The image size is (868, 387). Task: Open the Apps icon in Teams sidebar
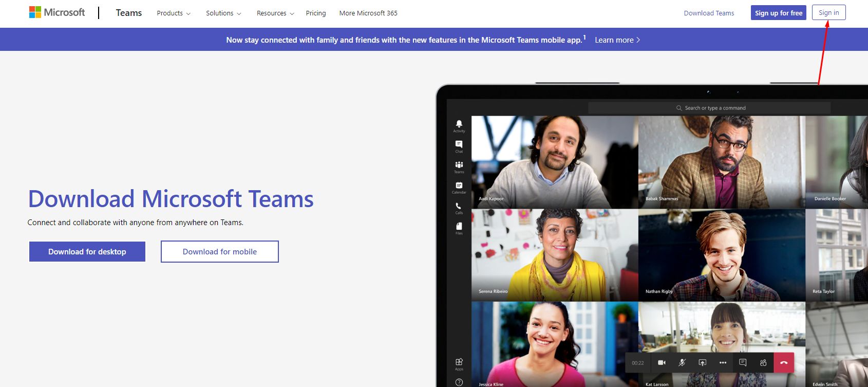point(459,364)
